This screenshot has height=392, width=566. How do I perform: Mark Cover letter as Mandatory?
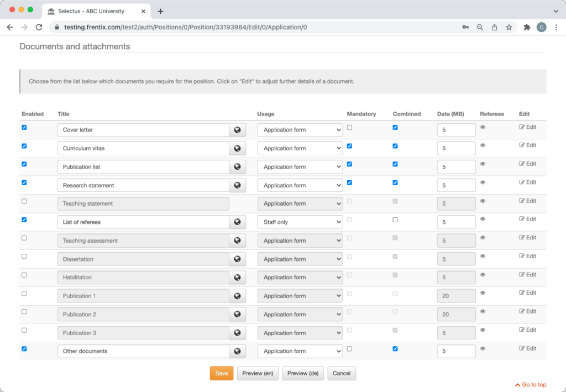pos(348,127)
